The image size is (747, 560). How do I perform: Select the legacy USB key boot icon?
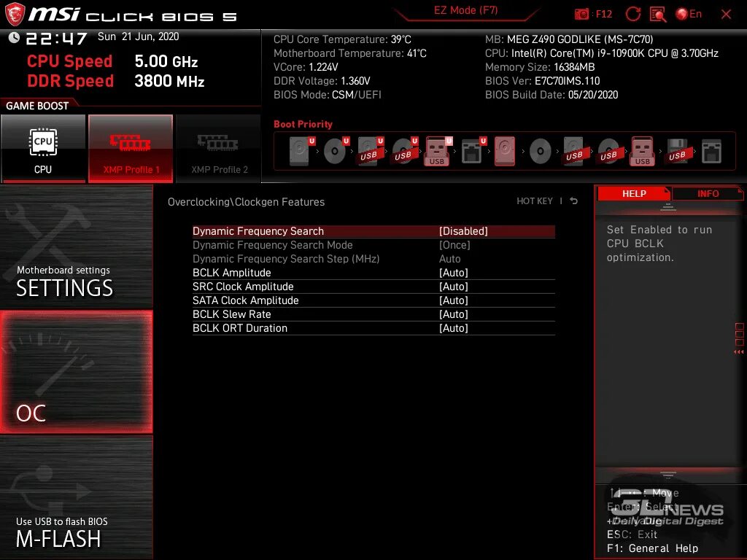(643, 151)
